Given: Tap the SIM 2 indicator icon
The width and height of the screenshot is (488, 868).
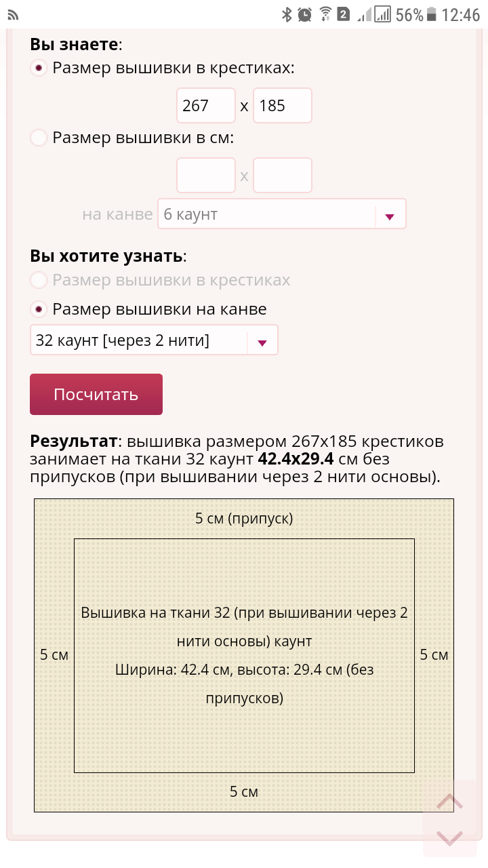Looking at the screenshot, I should point(344,14).
